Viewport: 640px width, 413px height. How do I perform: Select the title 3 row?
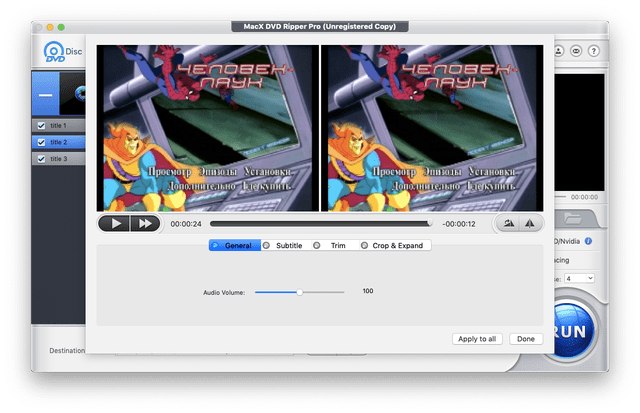tap(59, 159)
